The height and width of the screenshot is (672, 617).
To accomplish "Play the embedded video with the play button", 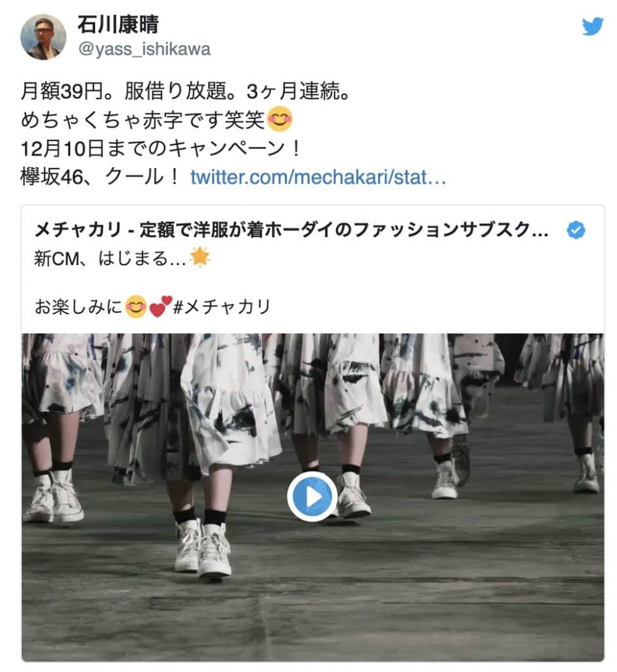I will pos(312,496).
